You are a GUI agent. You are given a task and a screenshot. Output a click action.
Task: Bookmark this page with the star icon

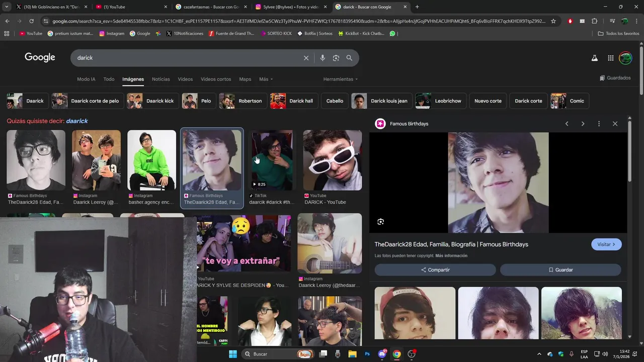pos(553,21)
